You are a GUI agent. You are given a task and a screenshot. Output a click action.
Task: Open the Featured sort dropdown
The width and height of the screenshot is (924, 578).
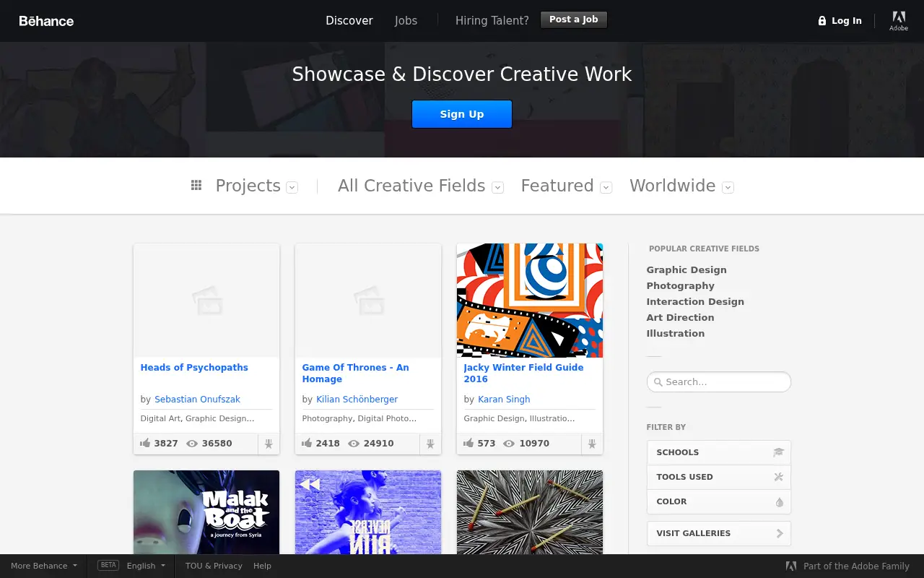coord(606,187)
